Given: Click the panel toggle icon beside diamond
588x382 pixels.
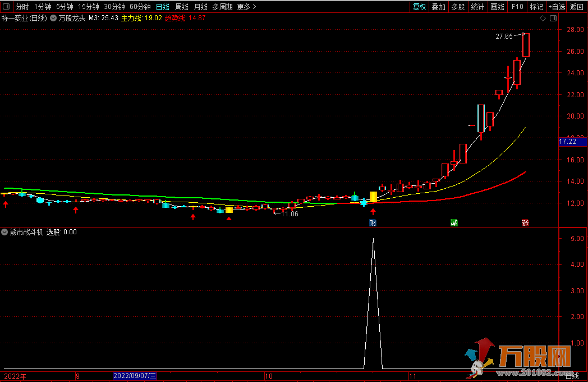Looking at the screenshot, I should click(x=553, y=19).
